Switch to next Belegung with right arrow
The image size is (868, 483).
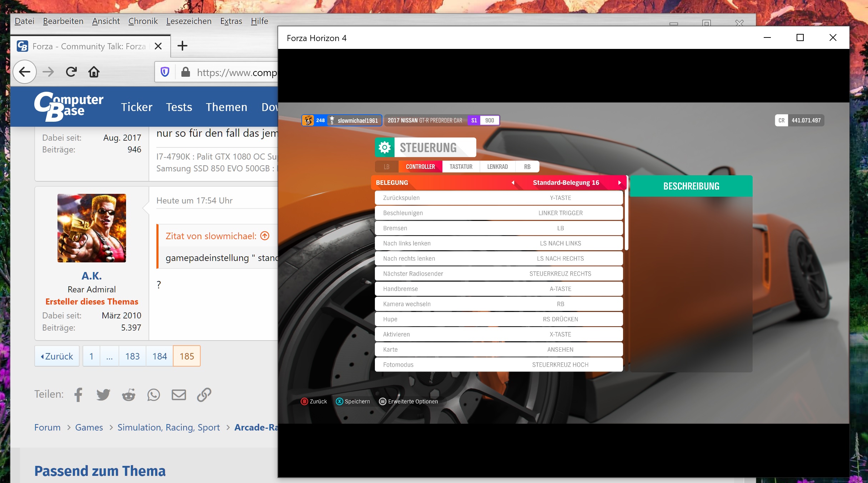coord(619,182)
